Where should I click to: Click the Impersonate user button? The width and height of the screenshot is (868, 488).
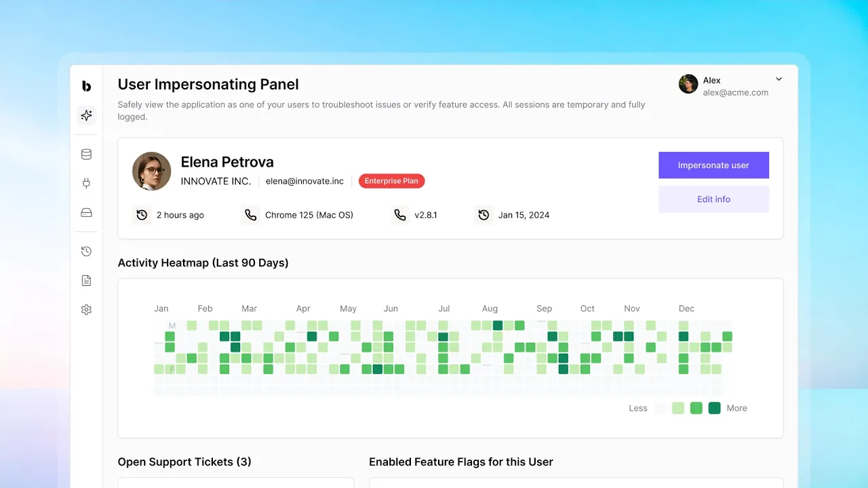(x=713, y=165)
